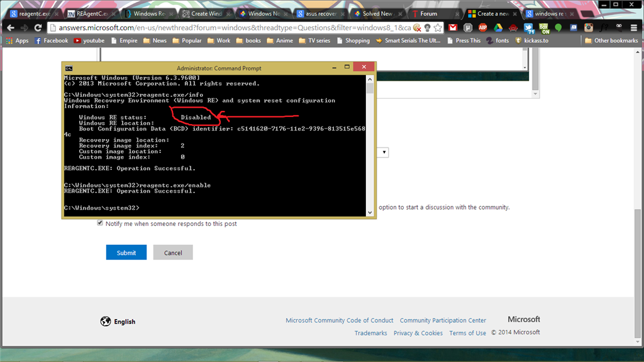The height and width of the screenshot is (362, 644).
Task: Click the globe English language selector
Action: (118, 321)
